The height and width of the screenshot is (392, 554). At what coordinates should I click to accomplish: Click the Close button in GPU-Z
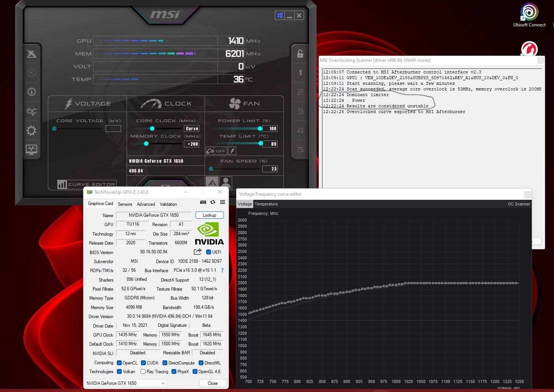(213, 383)
